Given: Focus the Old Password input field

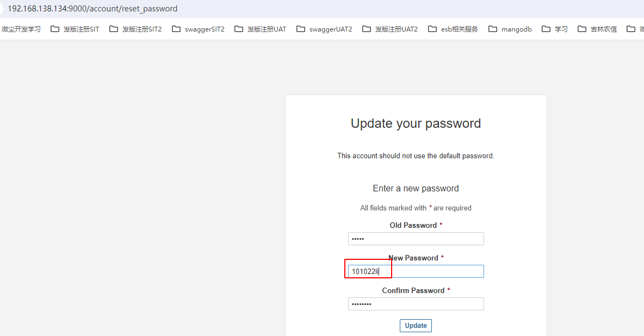Looking at the screenshot, I should (x=416, y=239).
